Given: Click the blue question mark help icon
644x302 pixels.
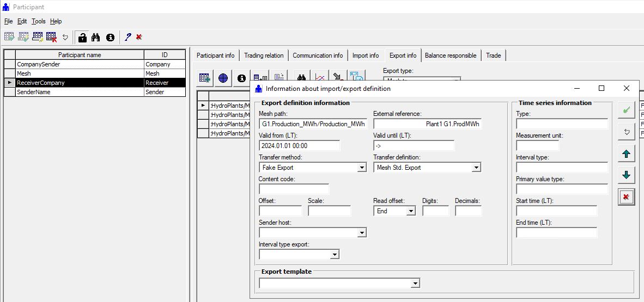Looking at the screenshot, I should click(127, 37).
